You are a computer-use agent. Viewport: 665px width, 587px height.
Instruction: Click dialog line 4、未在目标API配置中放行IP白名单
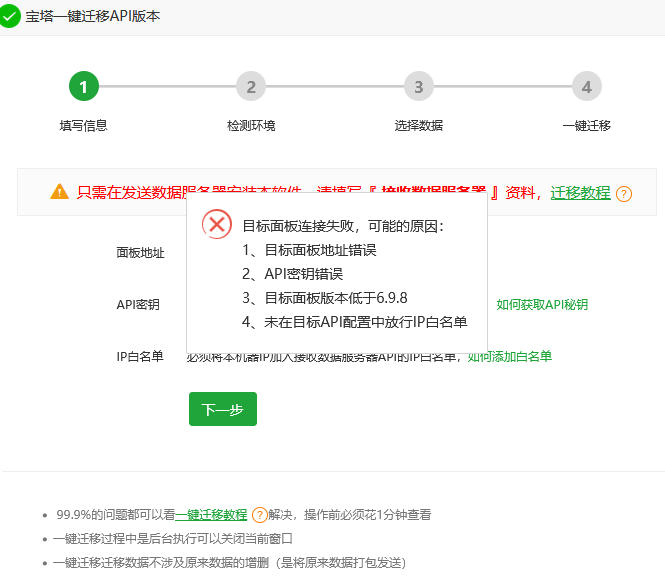pyautogui.click(x=355, y=322)
